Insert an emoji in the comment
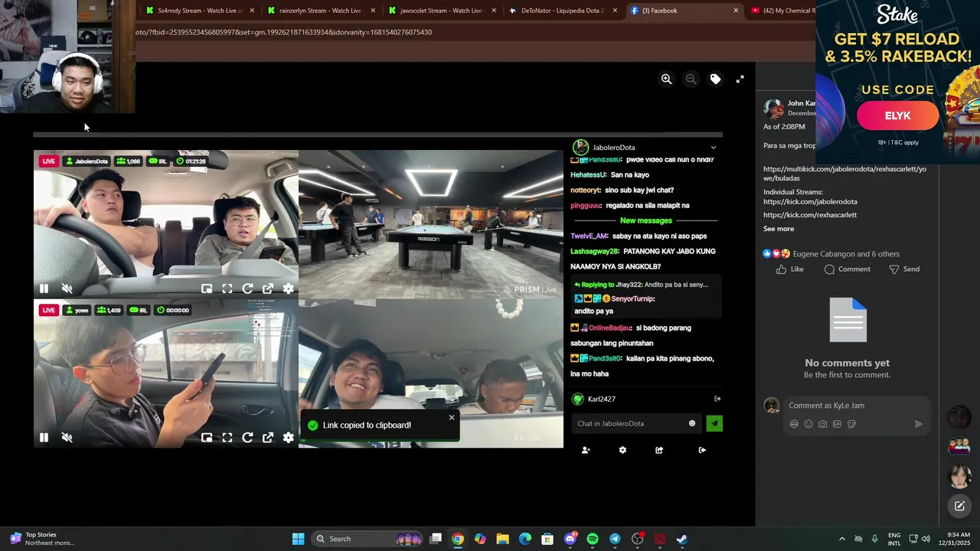The height and width of the screenshot is (551, 980). click(808, 424)
